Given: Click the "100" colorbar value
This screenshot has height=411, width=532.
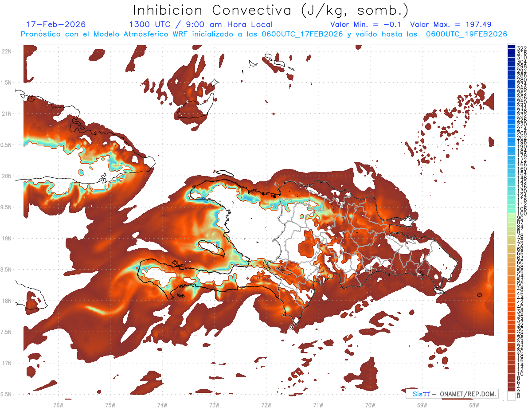Looking at the screenshot, I should 522,214.
